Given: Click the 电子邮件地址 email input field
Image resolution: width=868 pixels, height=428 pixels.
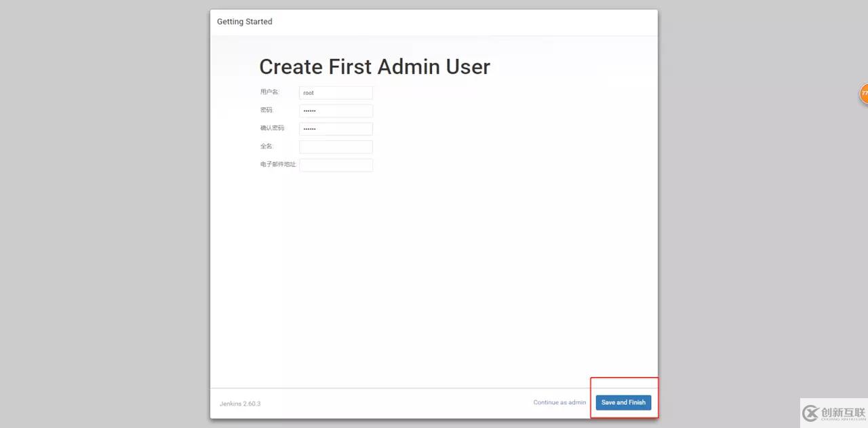Looking at the screenshot, I should coord(336,165).
